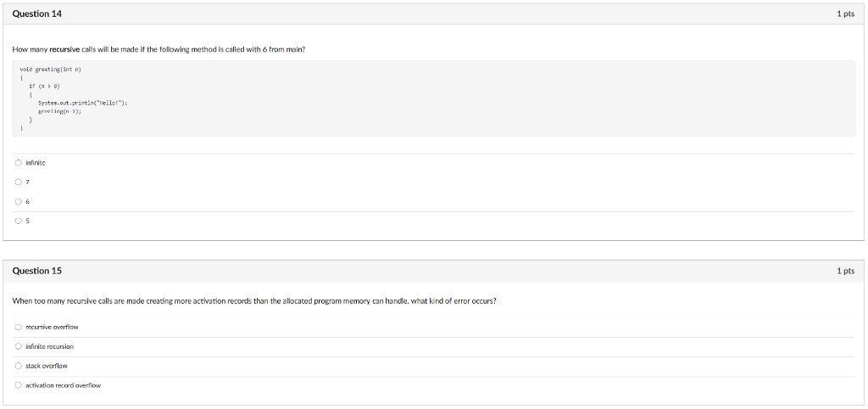Viewport: 868px width, 409px height.
Task: Click the 'stack overflow' answer label text
Action: coord(47,366)
